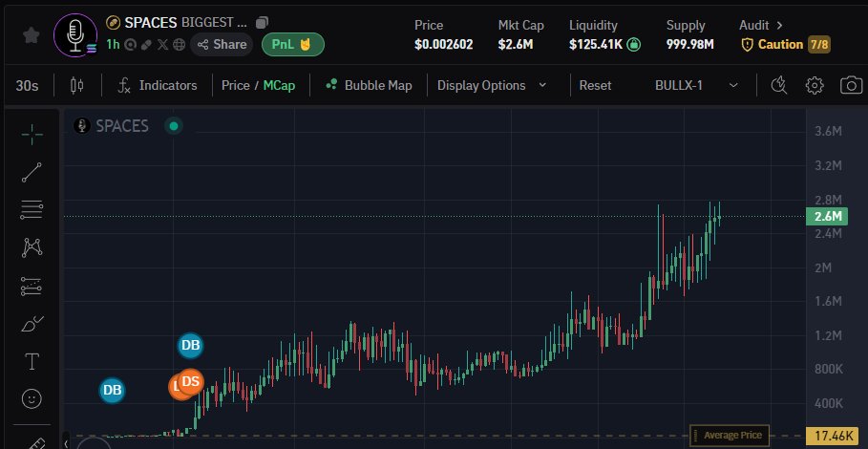
Task: Open the Indicators menu
Action: [158, 85]
